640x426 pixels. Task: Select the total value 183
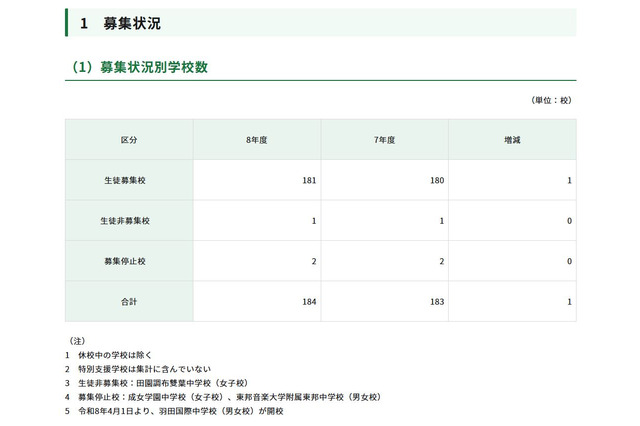coord(437,301)
